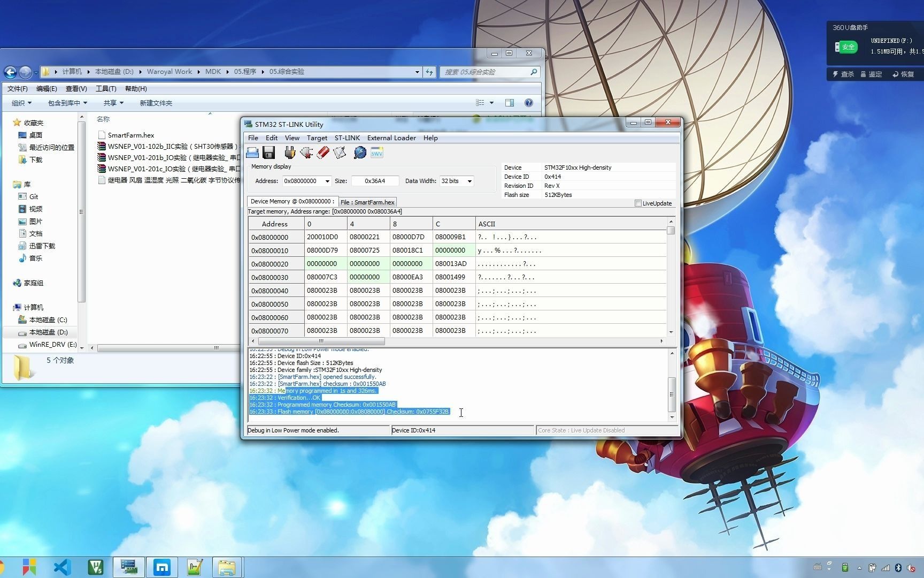The height and width of the screenshot is (578, 924).
Task: Open the green V5 app on taskbar
Action: pyautogui.click(x=96, y=567)
